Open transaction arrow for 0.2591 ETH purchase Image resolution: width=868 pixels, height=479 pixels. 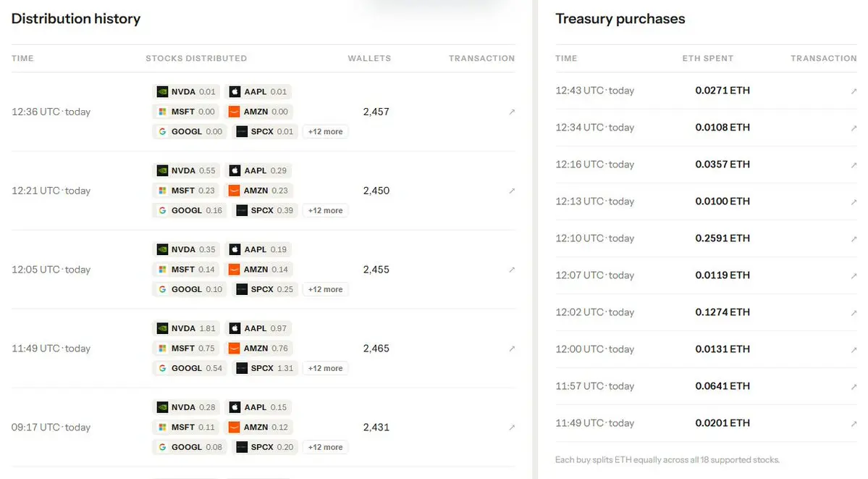(854, 239)
